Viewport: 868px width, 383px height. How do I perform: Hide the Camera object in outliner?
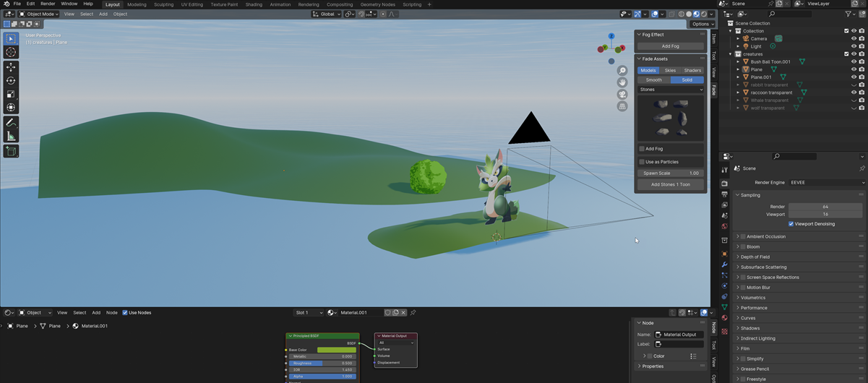[854, 38]
